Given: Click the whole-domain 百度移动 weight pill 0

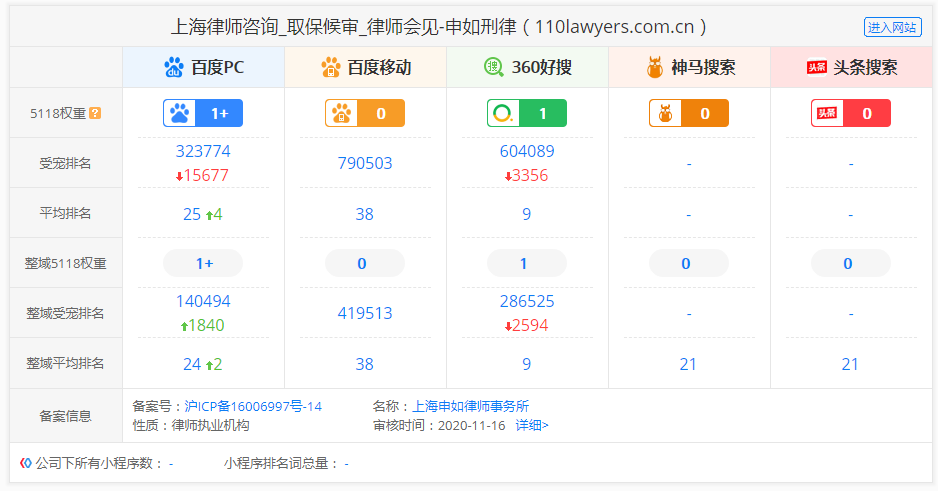Looking at the screenshot, I should point(365,263).
